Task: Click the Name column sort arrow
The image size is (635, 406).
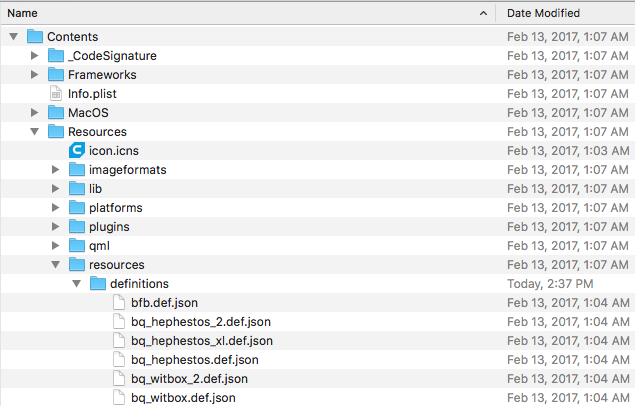Action: click(x=484, y=13)
